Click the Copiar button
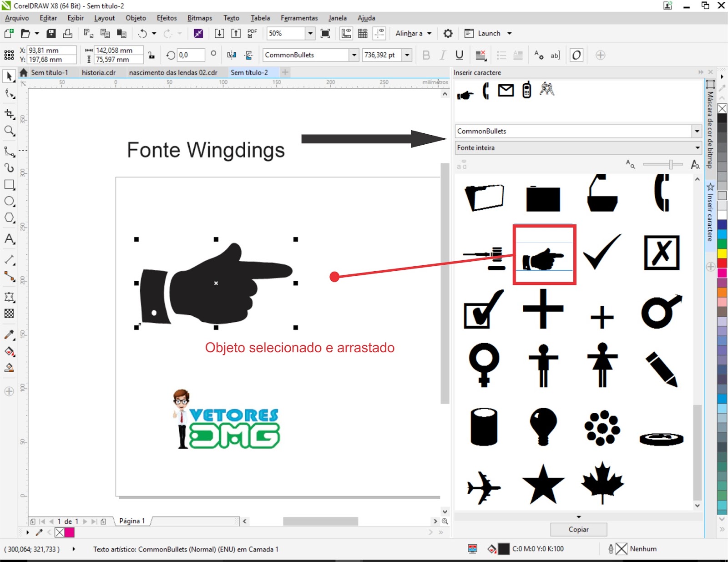728x562 pixels. pyautogui.click(x=578, y=529)
